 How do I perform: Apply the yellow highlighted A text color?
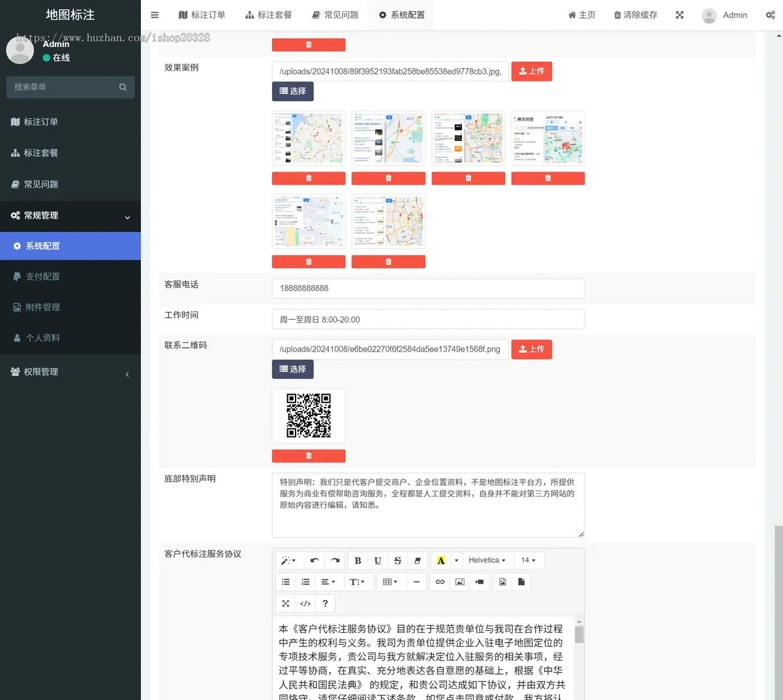pos(440,560)
